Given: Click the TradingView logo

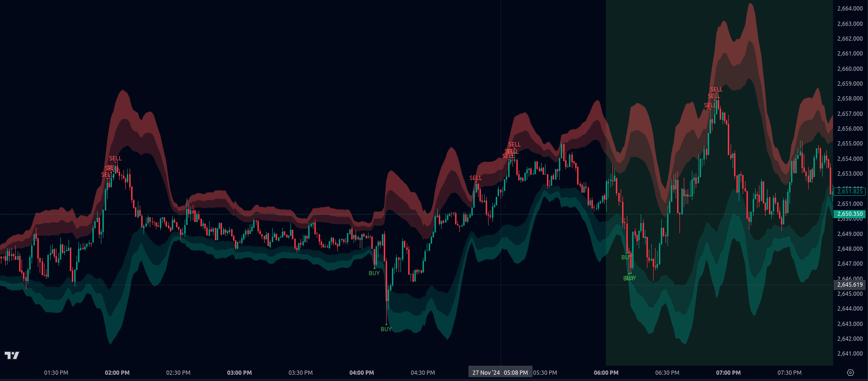Looking at the screenshot, I should pyautogui.click(x=12, y=355).
